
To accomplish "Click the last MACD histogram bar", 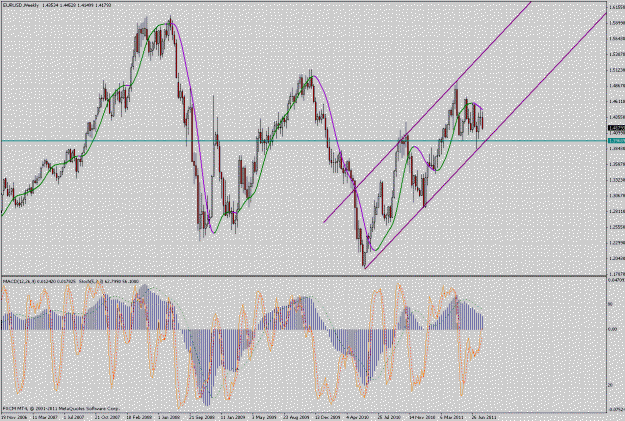I will [483, 323].
